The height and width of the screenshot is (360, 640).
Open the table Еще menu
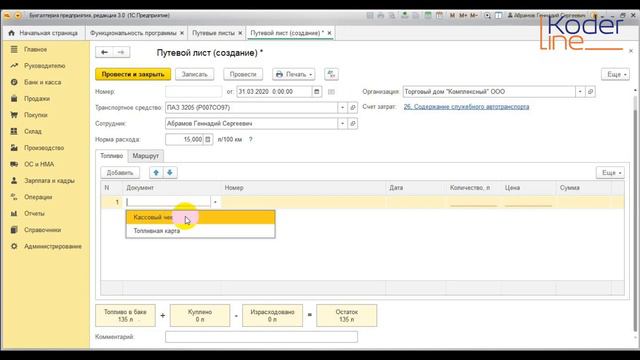coord(610,173)
